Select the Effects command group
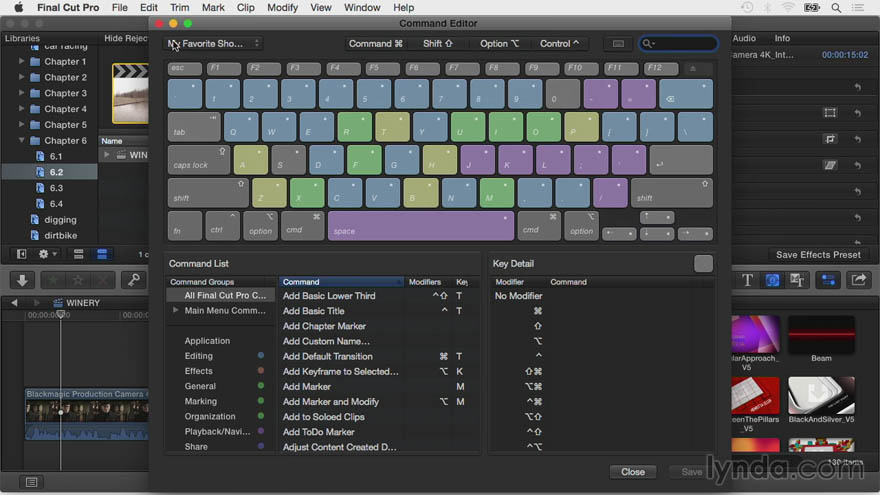Viewport: 880px width, 495px height. [x=199, y=371]
